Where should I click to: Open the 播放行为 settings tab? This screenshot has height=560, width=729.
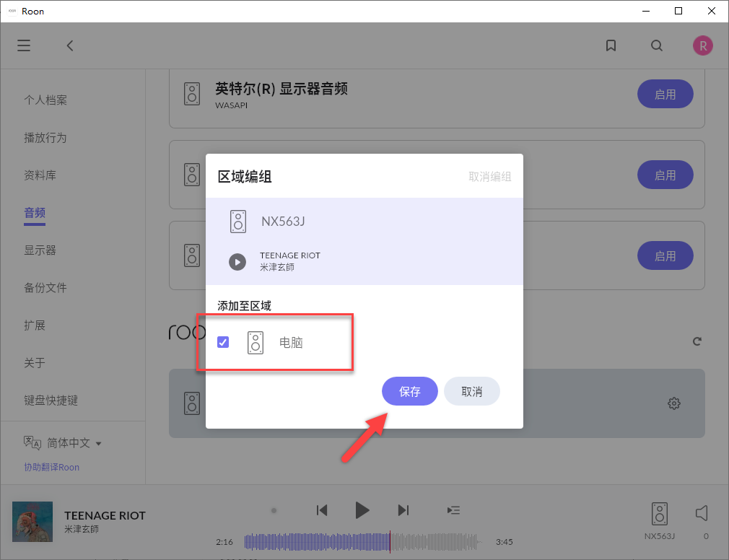tap(45, 138)
